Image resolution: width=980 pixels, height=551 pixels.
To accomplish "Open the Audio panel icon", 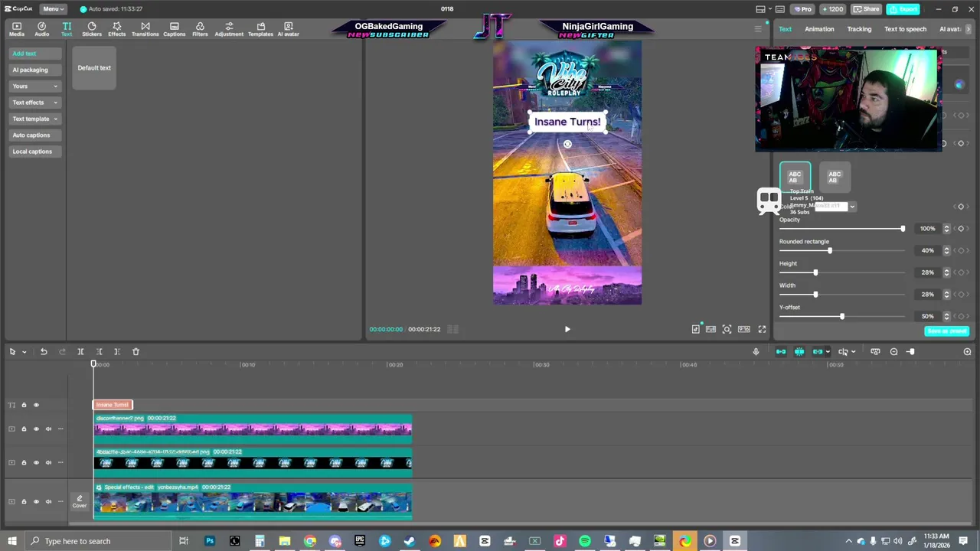I will (41, 29).
